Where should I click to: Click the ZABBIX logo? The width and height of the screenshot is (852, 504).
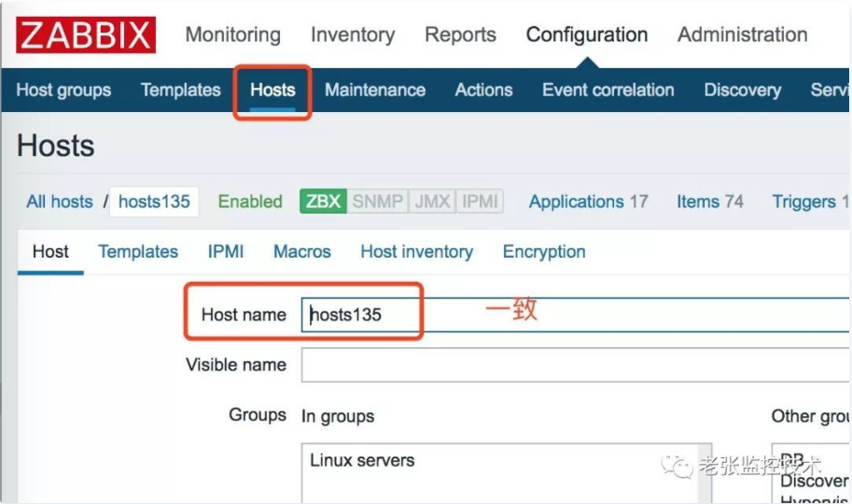click(86, 35)
